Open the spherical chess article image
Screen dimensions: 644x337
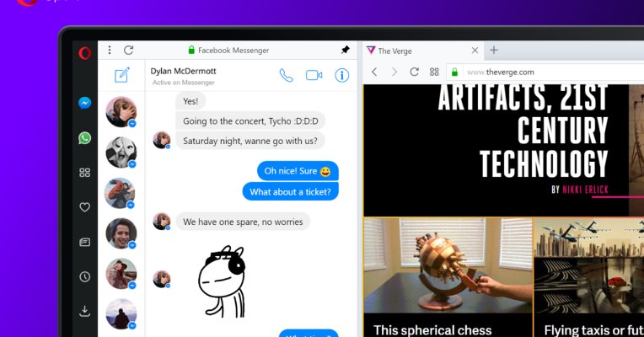pyautogui.click(x=448, y=265)
